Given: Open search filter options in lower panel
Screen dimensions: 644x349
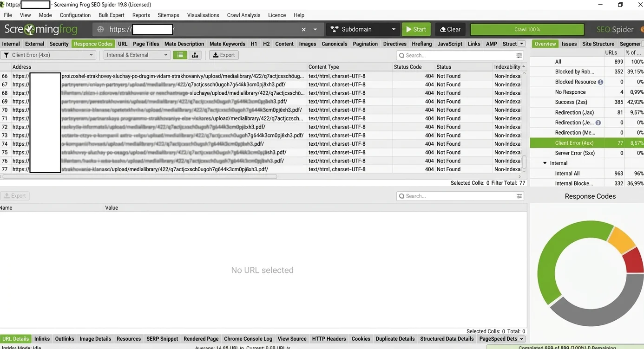Looking at the screenshot, I should 519,196.
